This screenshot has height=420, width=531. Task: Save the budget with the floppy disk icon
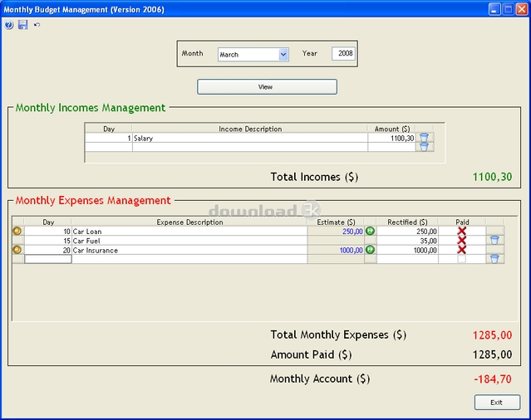coord(22,25)
